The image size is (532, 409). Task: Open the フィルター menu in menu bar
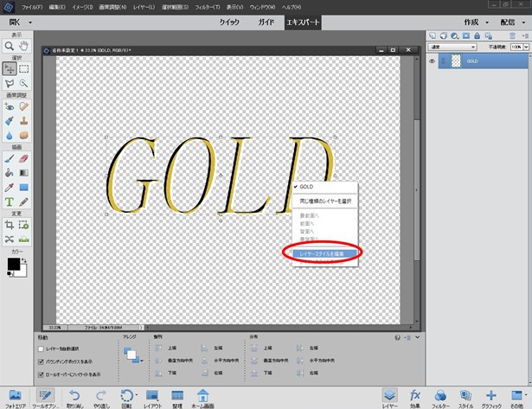[208, 7]
